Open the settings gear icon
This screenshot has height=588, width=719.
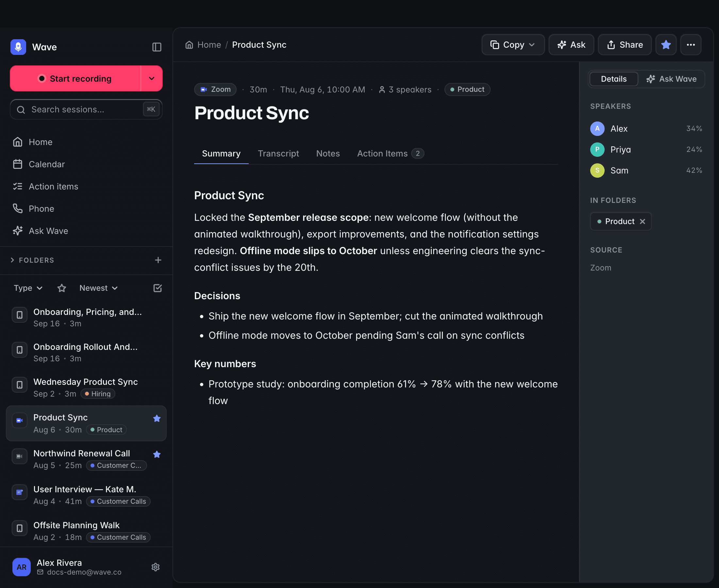(x=156, y=567)
